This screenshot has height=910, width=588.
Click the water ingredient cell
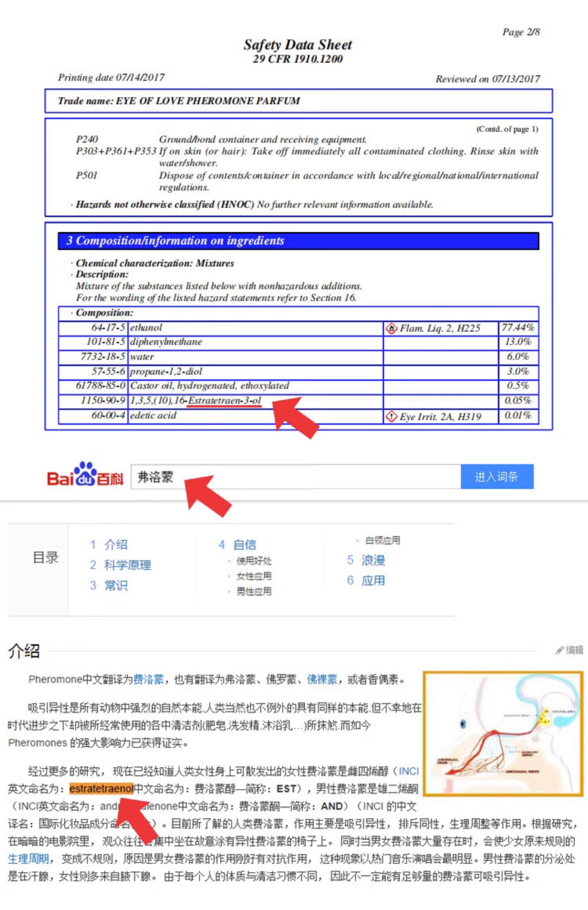(x=255, y=357)
